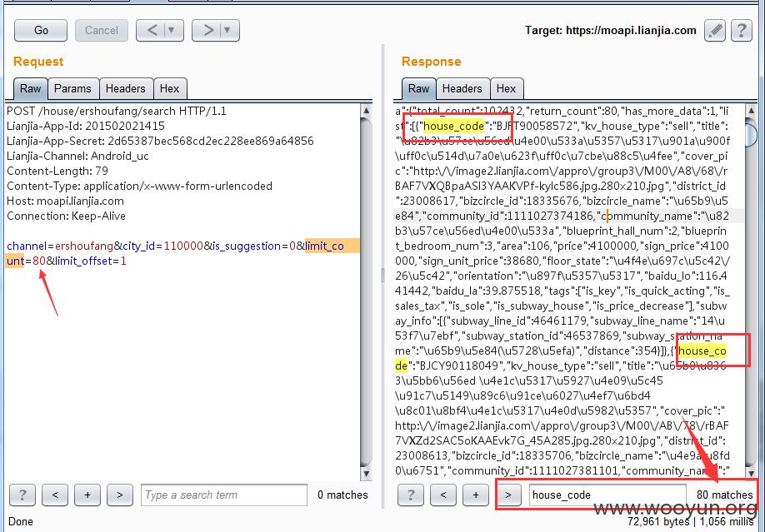Click the Lianjia-App-Id header line
The height and width of the screenshot is (532, 765).
86,126
